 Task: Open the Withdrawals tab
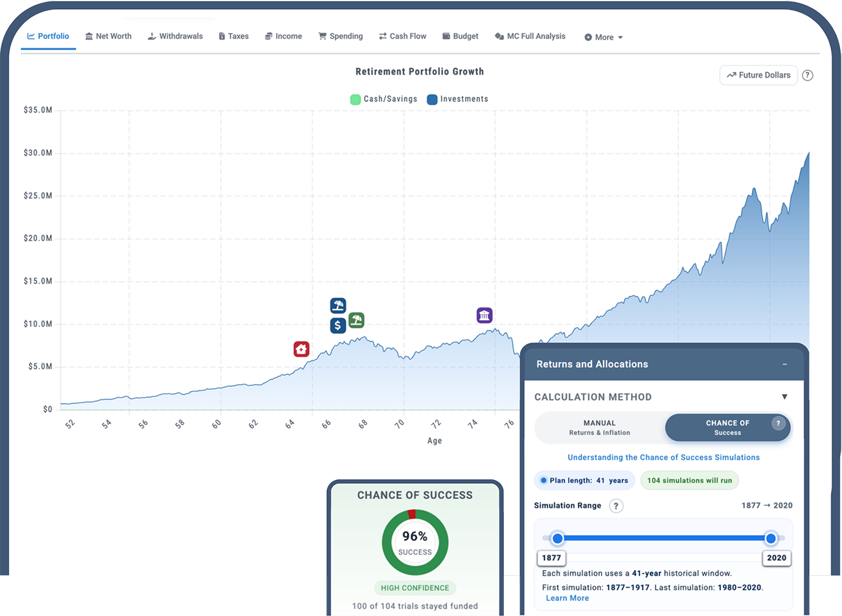[x=175, y=36]
